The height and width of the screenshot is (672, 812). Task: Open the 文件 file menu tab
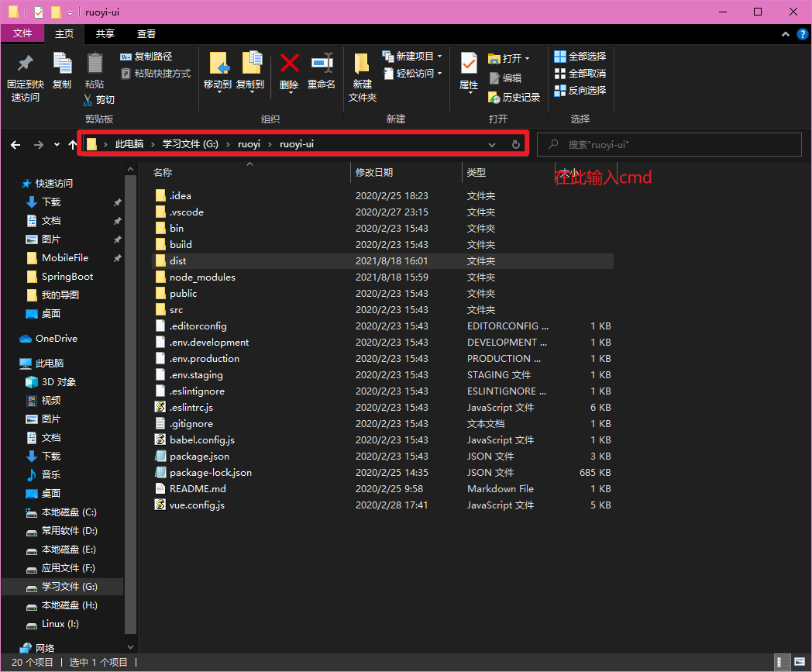tap(22, 33)
